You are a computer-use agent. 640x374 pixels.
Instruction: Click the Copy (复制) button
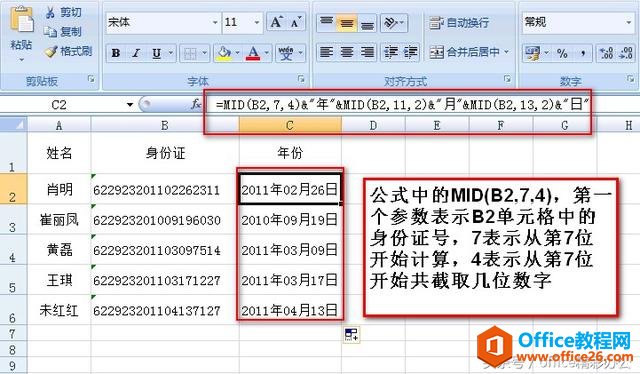click(63, 32)
